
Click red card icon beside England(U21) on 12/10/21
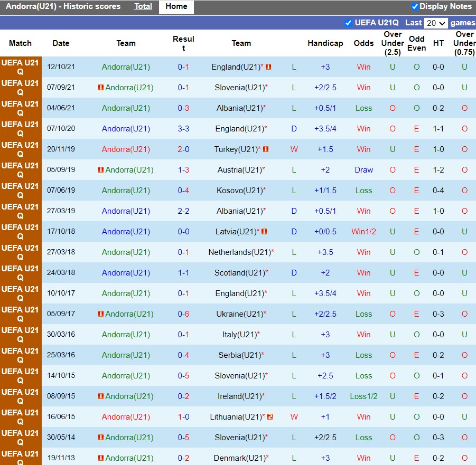click(268, 67)
